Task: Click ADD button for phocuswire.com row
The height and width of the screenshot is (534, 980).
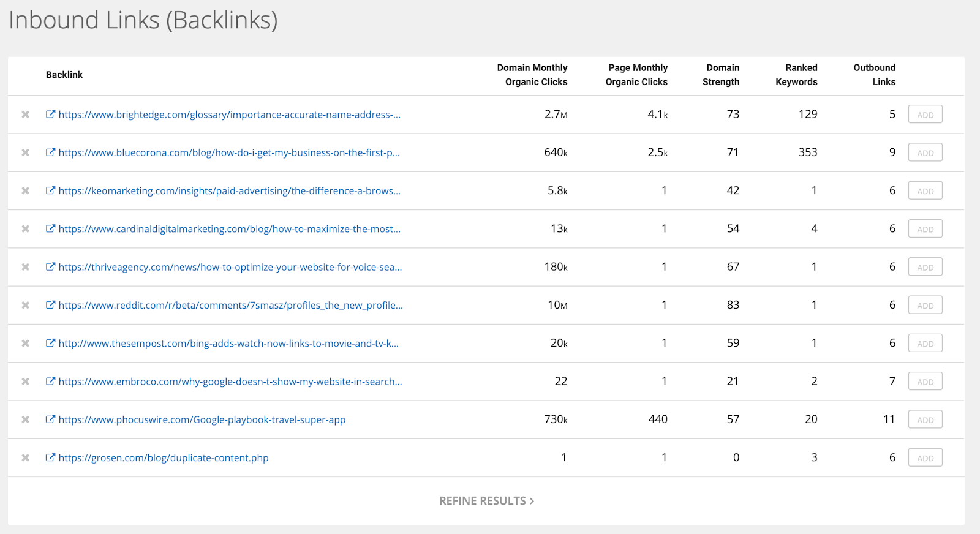Action: 925,419
